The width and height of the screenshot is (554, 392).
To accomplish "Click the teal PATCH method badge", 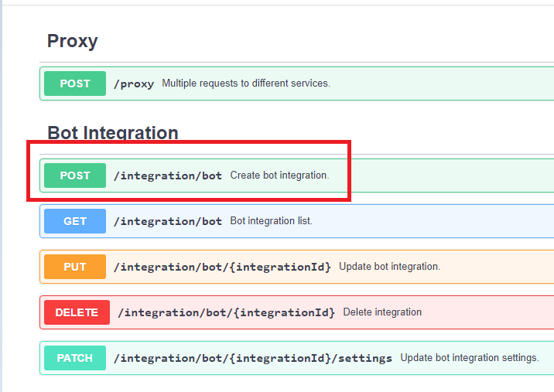I will point(75,358).
